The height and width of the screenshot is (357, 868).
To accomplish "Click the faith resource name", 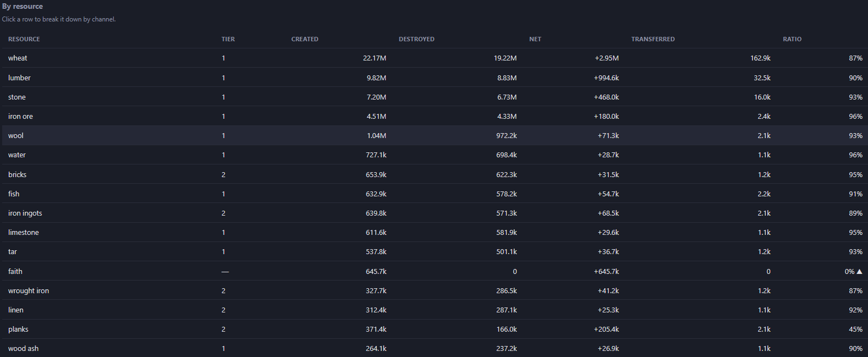I will click(15, 271).
